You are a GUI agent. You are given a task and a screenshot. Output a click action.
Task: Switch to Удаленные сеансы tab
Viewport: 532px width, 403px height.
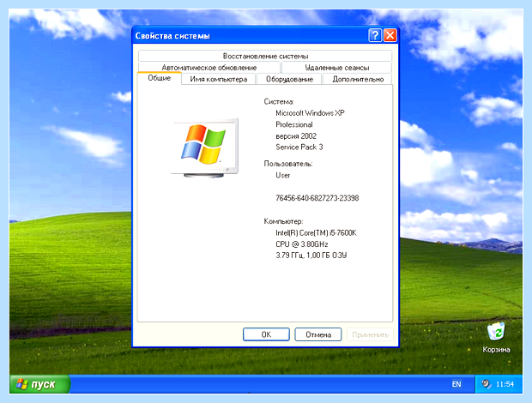click(x=336, y=67)
